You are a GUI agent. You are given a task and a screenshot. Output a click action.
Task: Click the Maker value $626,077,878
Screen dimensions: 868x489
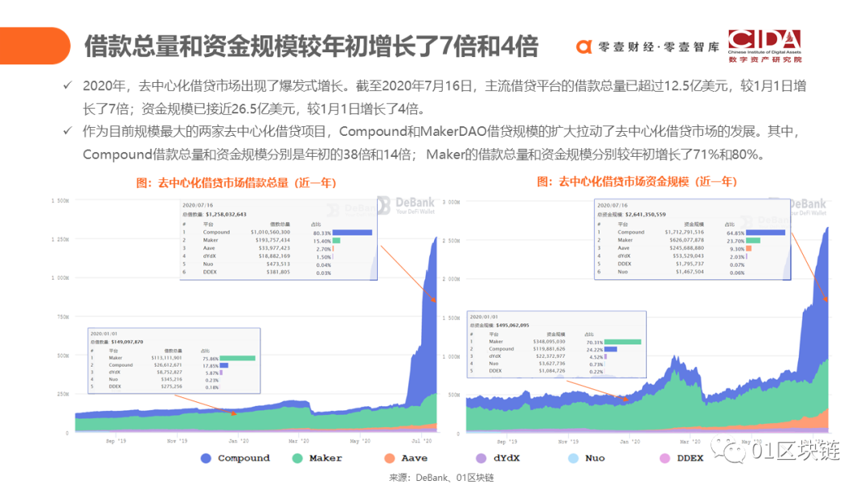(686, 240)
